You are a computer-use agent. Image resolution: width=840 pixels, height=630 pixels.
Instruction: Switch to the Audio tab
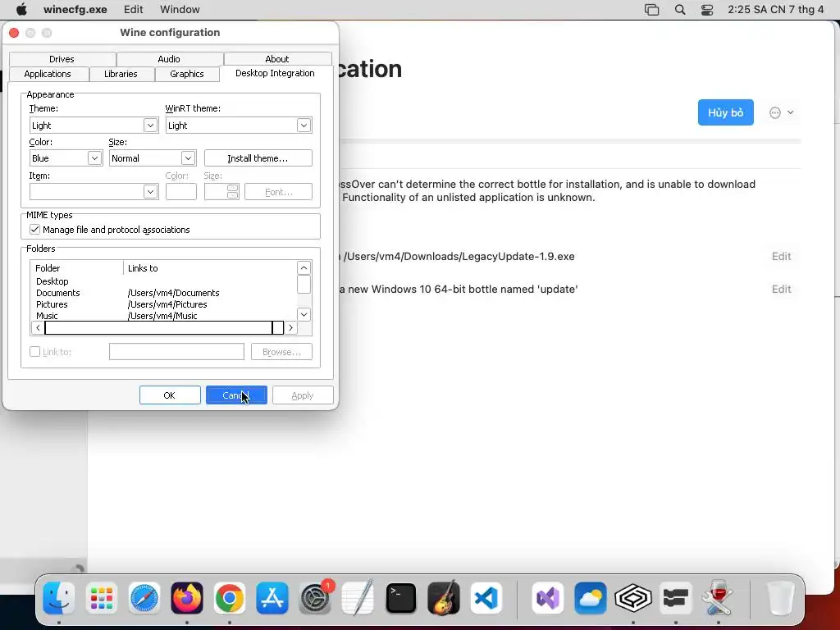pos(169,59)
